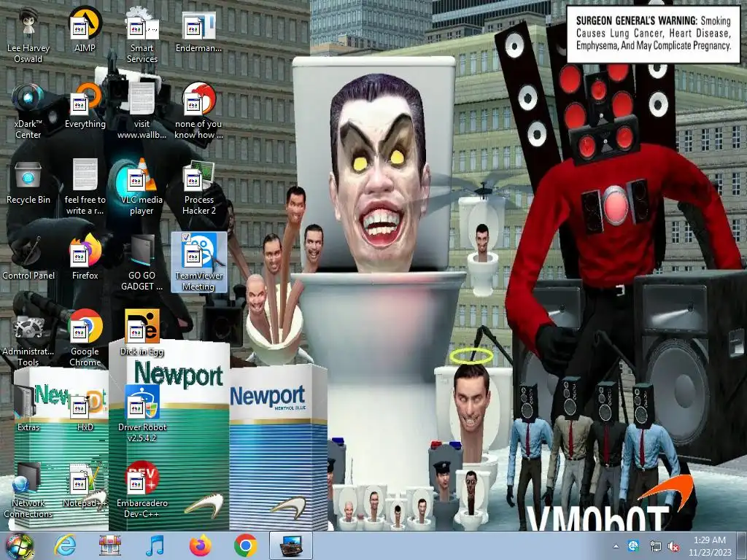747x560 pixels.
Task: Open Driver Robot v2.5.4.2 shortcut
Action: (142, 414)
